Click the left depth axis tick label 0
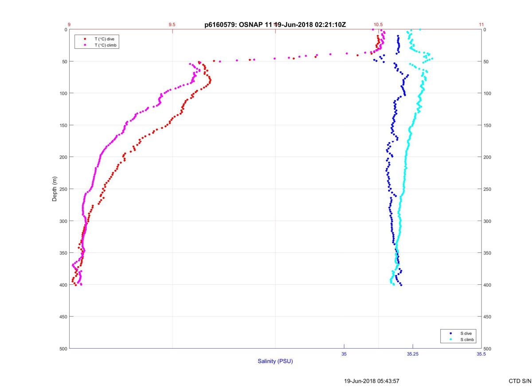The image size is (532, 392). click(x=66, y=30)
